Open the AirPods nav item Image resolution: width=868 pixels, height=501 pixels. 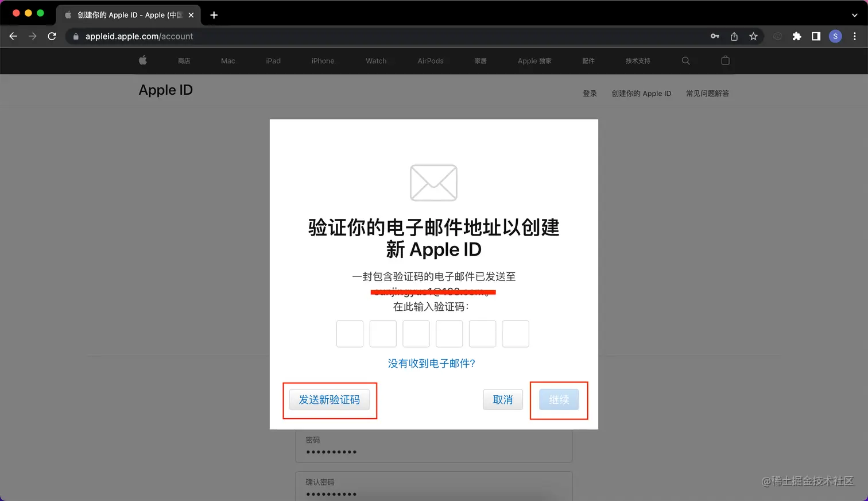(431, 61)
